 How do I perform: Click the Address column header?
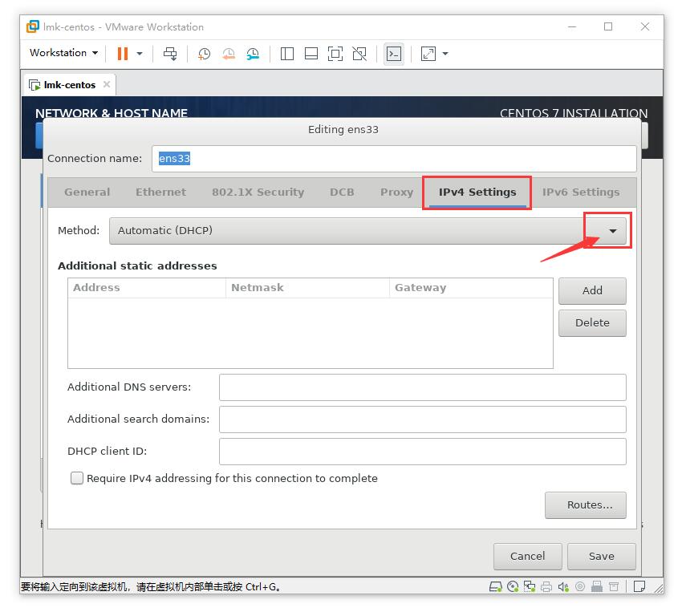coord(147,288)
